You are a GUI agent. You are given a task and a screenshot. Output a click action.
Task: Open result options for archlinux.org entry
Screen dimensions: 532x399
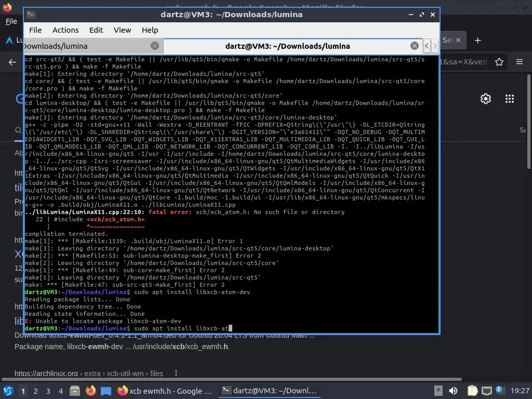(x=176, y=373)
